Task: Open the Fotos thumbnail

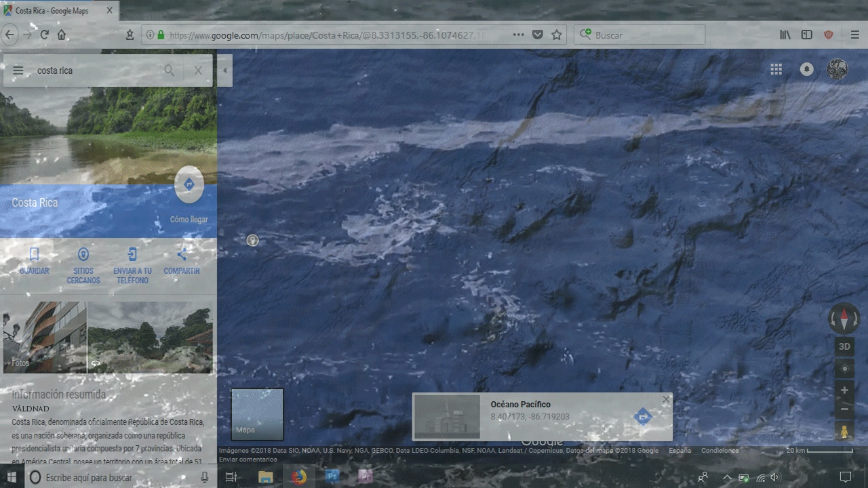Action: (x=45, y=338)
